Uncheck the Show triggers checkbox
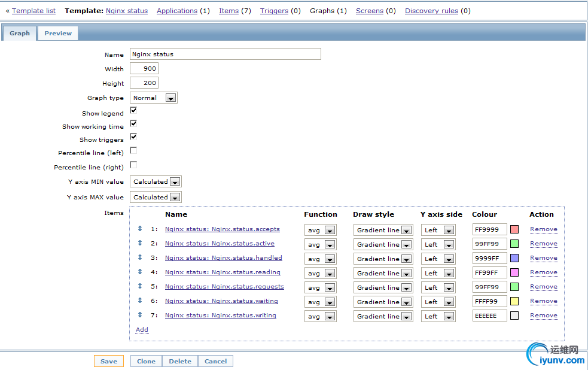This screenshot has width=588, height=370. tap(133, 137)
